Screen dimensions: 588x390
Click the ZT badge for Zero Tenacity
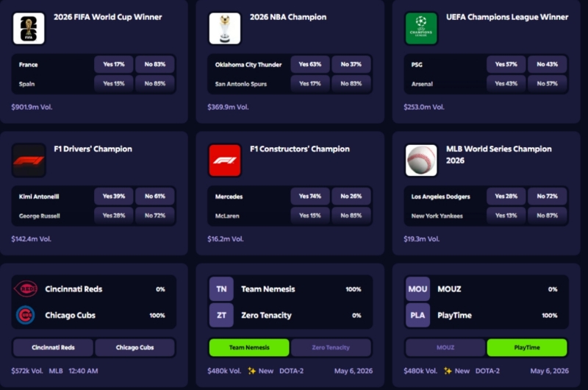click(221, 315)
